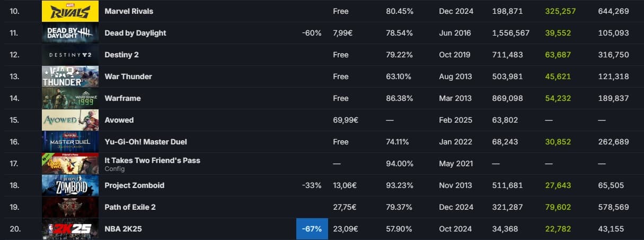This screenshot has height=240, width=644.
Task: Open the It Takes Two Friend's Pass link
Action: click(152, 160)
